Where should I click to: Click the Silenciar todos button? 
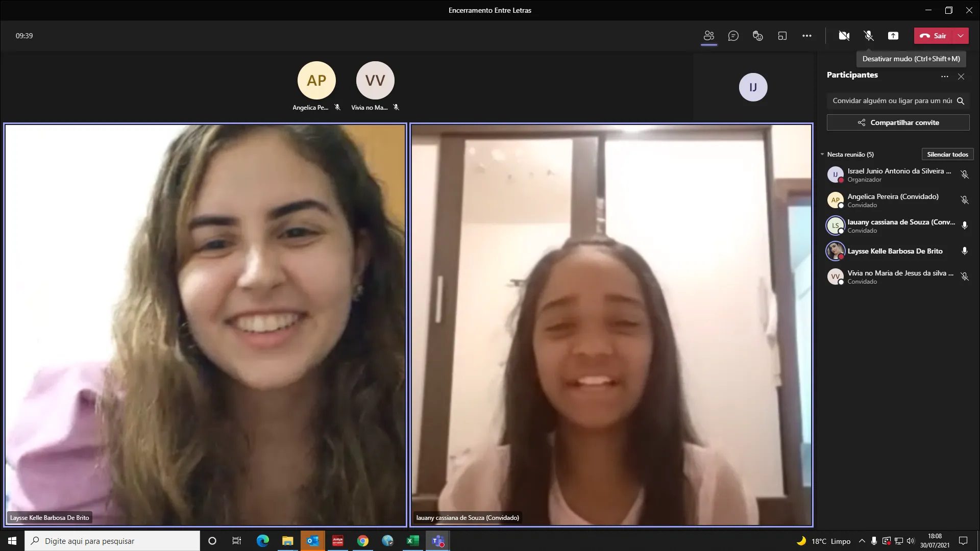tap(947, 155)
